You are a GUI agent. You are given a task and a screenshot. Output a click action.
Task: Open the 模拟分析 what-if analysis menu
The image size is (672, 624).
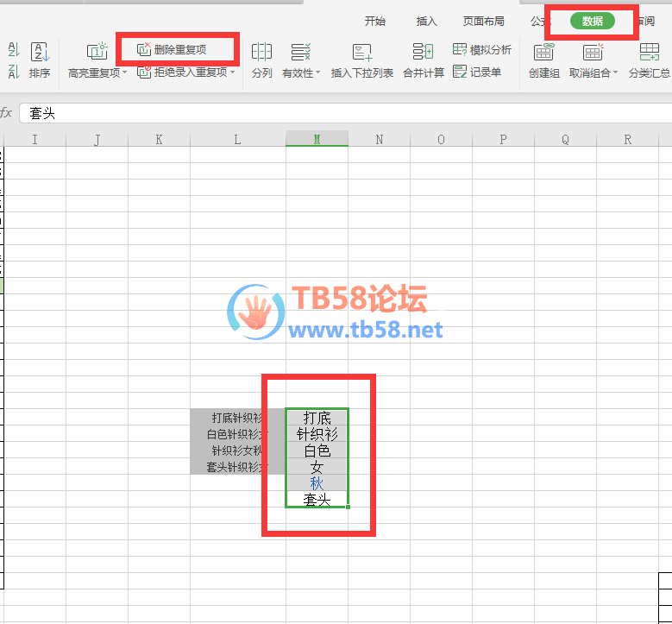[x=481, y=49]
